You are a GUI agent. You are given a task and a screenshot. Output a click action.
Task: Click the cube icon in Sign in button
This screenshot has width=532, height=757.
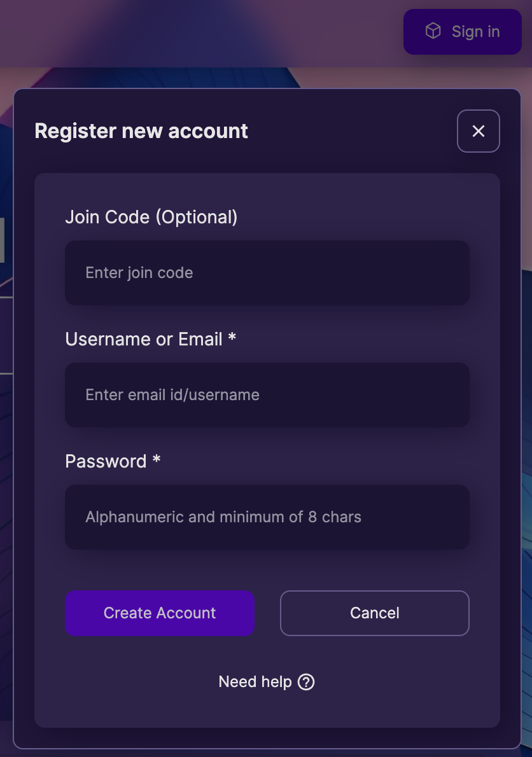pos(433,31)
